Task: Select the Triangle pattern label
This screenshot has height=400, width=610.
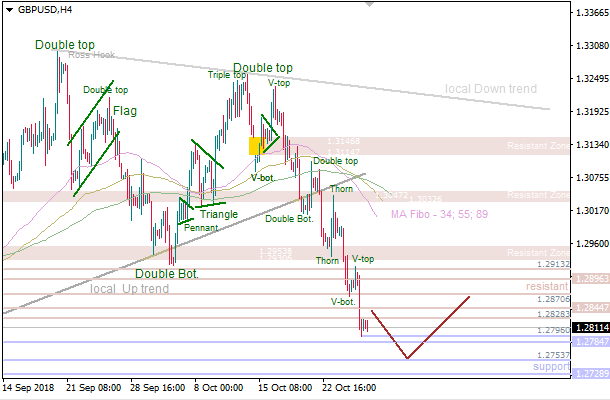Action: click(x=218, y=214)
